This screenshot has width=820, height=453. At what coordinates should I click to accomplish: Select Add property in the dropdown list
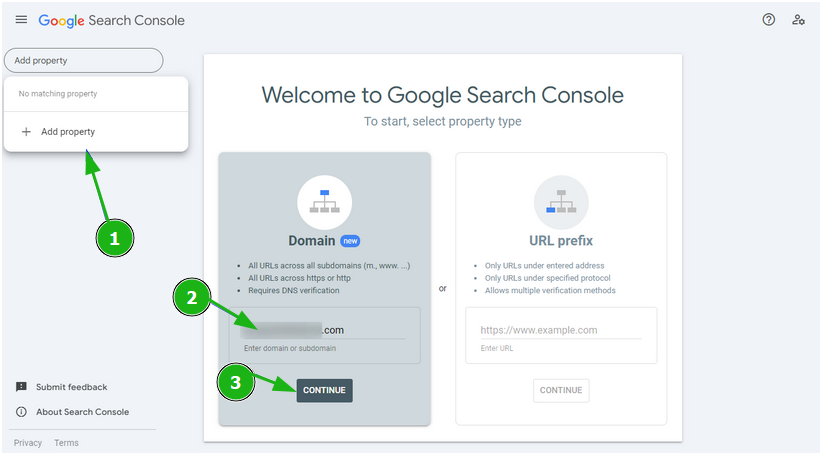(68, 131)
